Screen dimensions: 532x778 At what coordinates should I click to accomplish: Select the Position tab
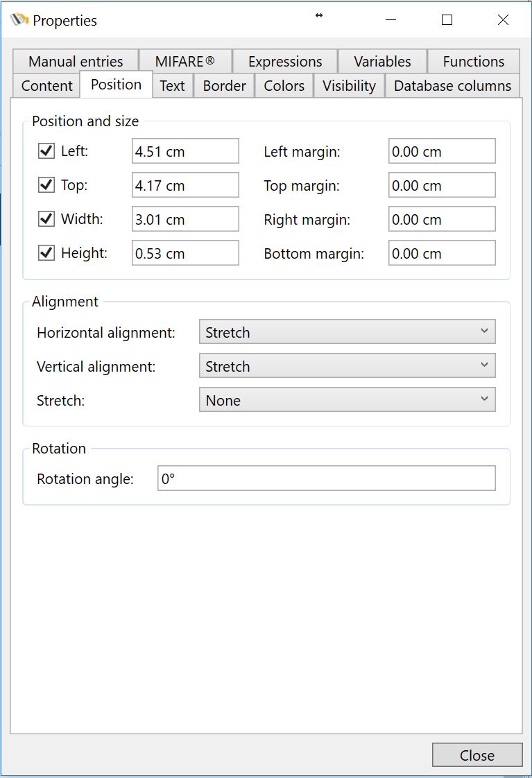pyautogui.click(x=116, y=85)
